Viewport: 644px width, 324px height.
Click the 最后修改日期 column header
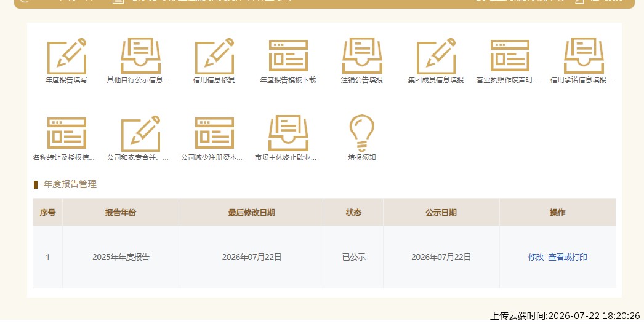coord(251,213)
